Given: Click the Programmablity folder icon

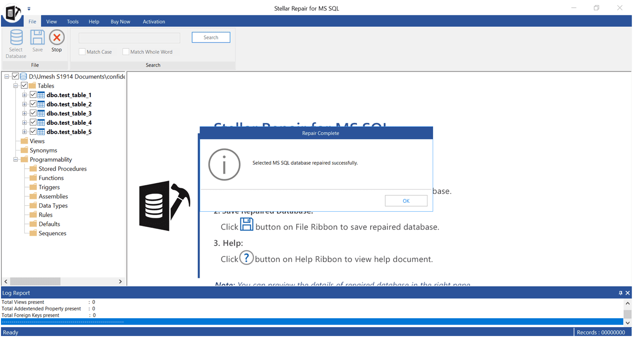Looking at the screenshot, I should point(24,159).
